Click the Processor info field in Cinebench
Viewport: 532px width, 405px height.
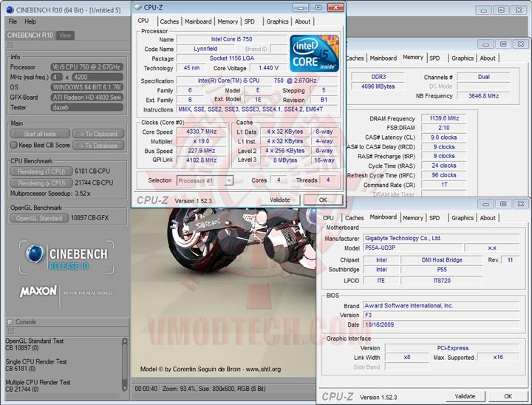86,67
